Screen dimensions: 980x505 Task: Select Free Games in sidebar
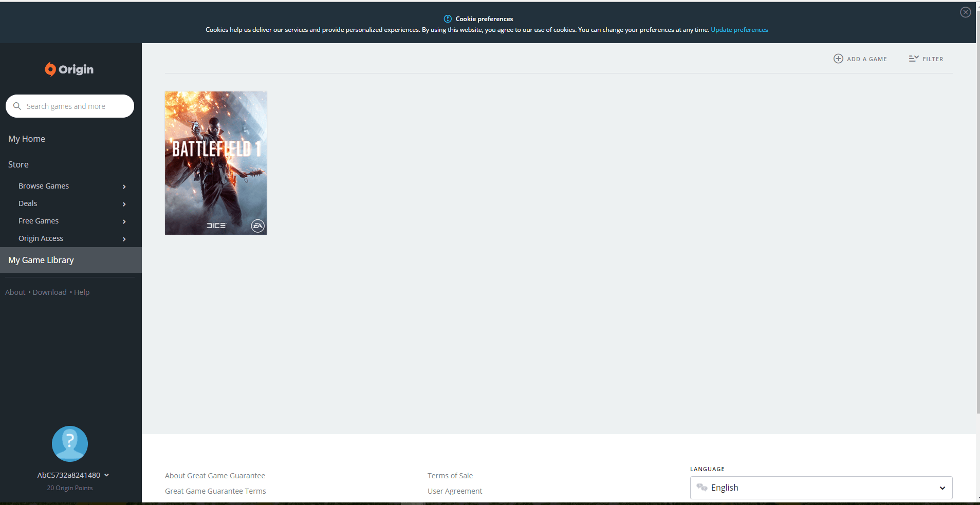point(39,221)
